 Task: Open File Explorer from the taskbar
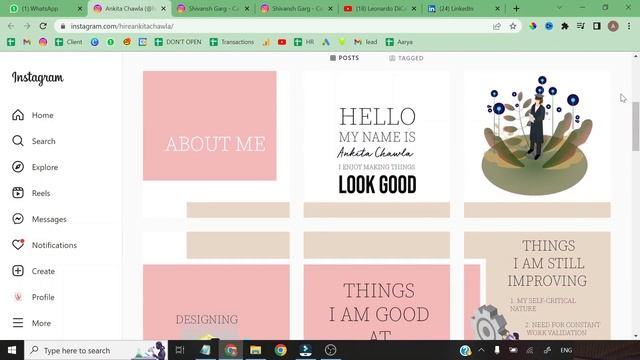[256, 350]
